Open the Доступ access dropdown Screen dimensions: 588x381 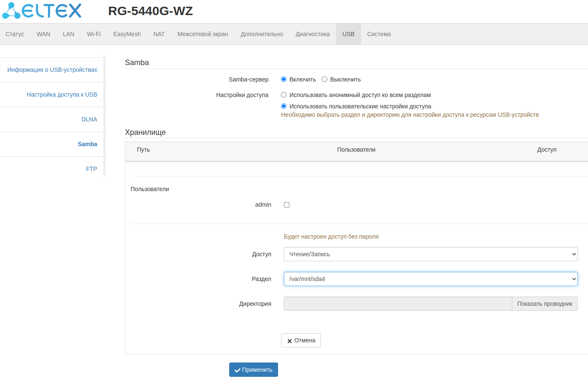(430, 254)
